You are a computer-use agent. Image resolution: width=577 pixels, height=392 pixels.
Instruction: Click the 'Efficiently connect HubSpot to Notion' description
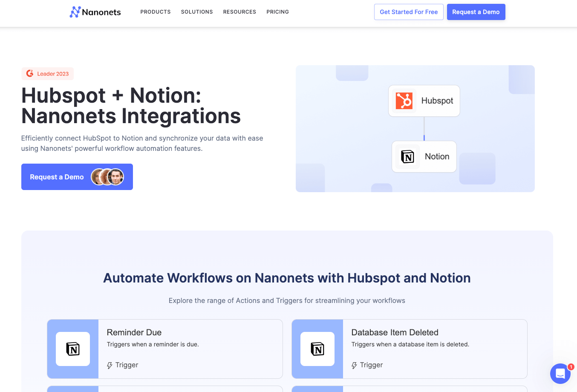click(x=142, y=143)
